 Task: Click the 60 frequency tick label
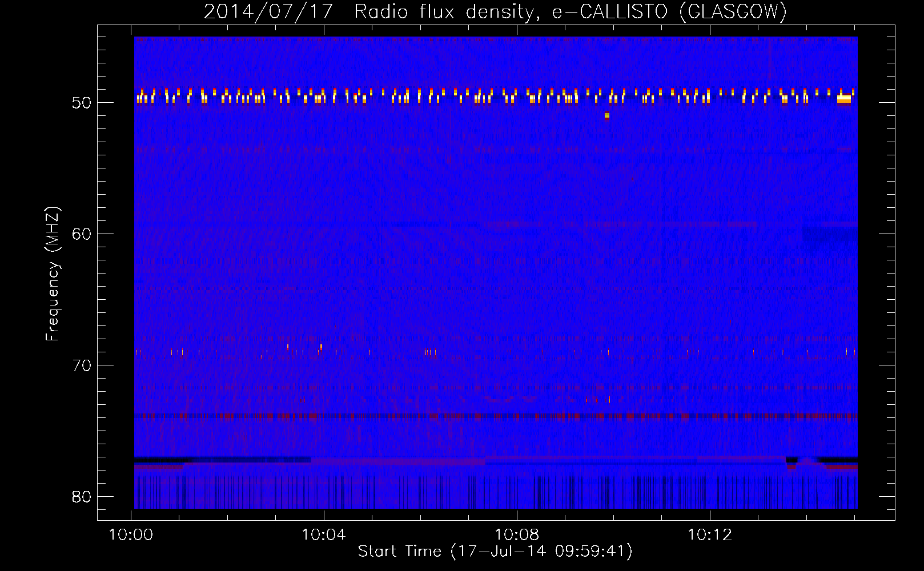[82, 234]
